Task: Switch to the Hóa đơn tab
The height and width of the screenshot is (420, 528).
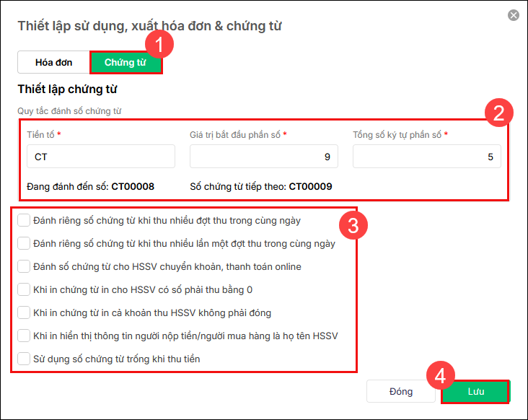Action: [54, 62]
